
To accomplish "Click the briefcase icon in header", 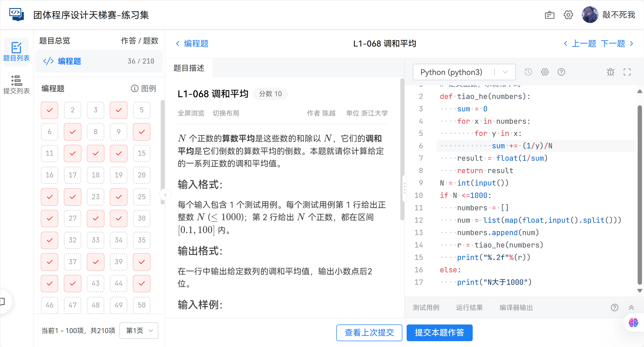I will pos(549,15).
